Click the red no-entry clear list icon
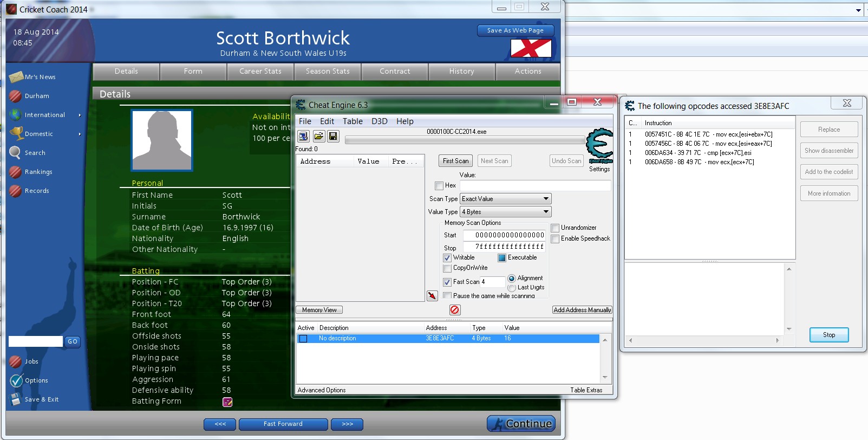 455,310
